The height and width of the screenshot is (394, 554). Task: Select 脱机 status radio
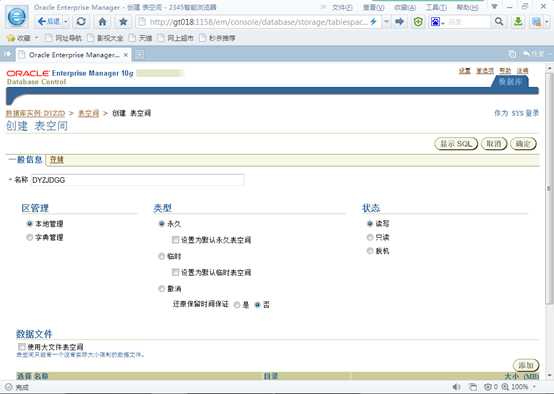pyautogui.click(x=370, y=251)
